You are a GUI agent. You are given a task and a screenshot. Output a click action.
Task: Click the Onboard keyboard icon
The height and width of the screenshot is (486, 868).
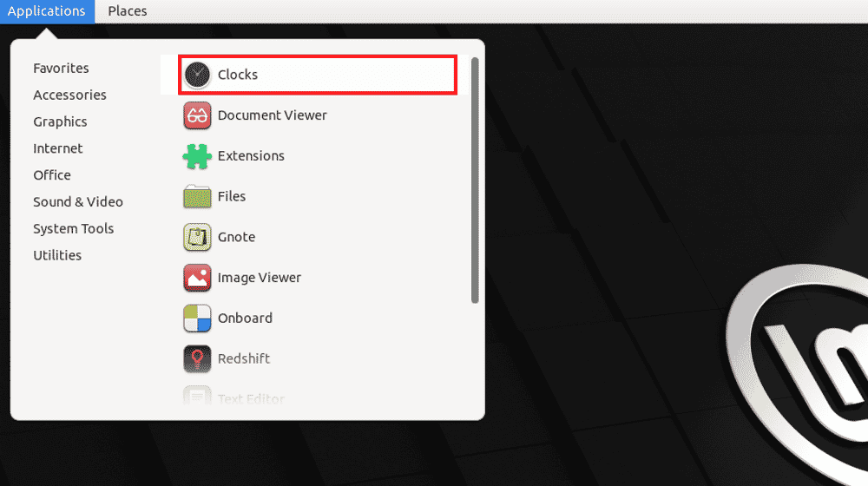pyautogui.click(x=197, y=319)
